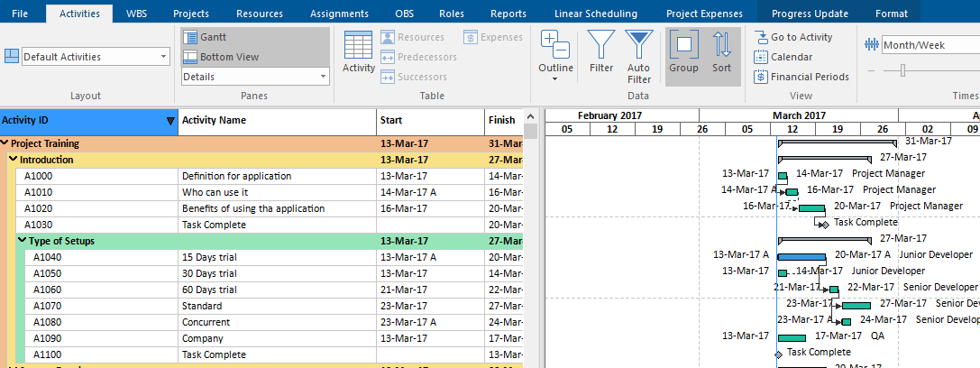Viewport: 980px width, 368px height.
Task: Click Go to Activity
Action: (x=793, y=38)
